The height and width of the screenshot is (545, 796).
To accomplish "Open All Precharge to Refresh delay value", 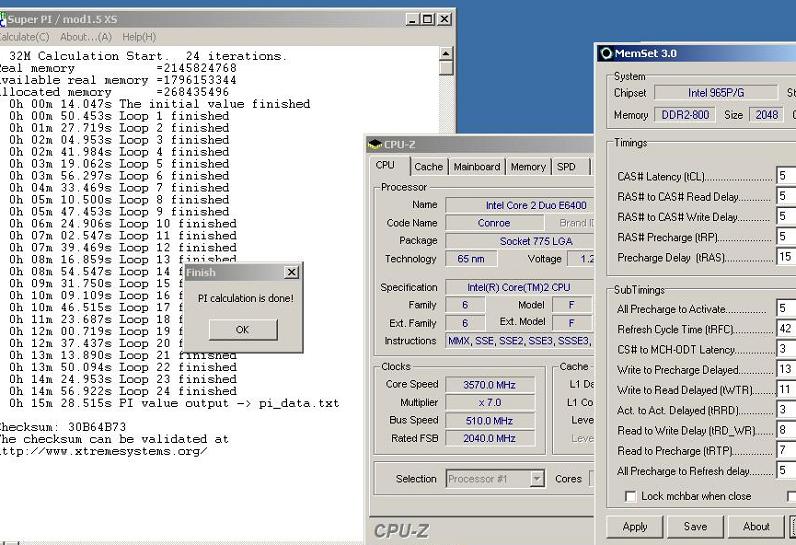I will click(786, 471).
